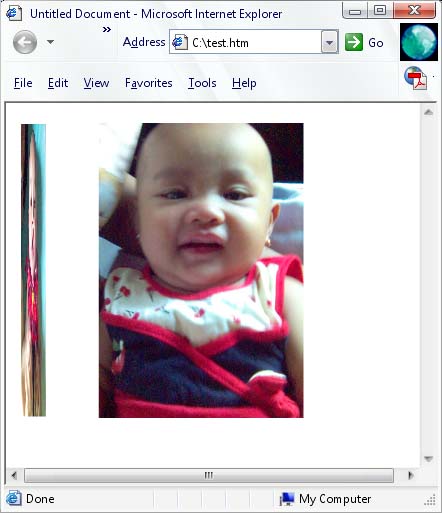Click the Back navigation arrow button
This screenshot has width=442, height=513.
click(25, 42)
